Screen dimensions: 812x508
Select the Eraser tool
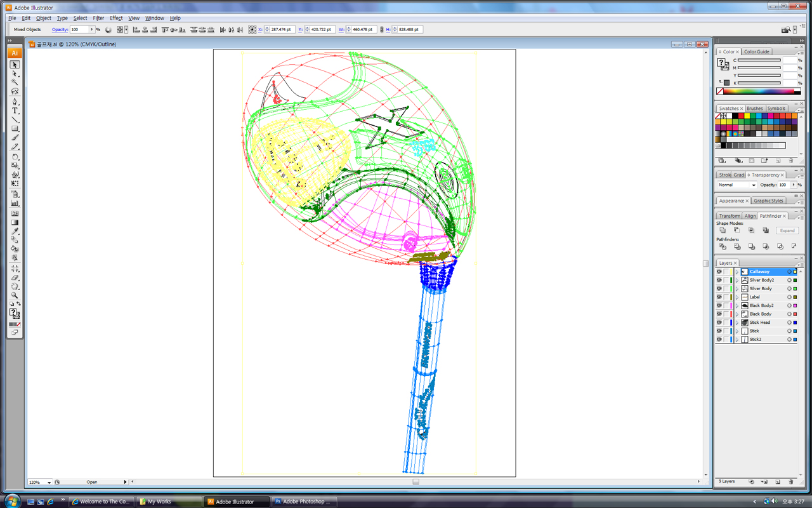click(15, 277)
